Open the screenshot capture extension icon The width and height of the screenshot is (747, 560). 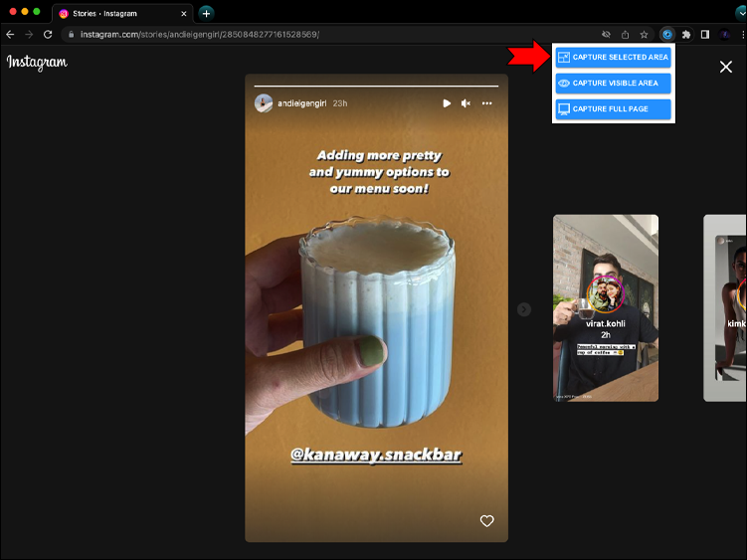(x=667, y=34)
